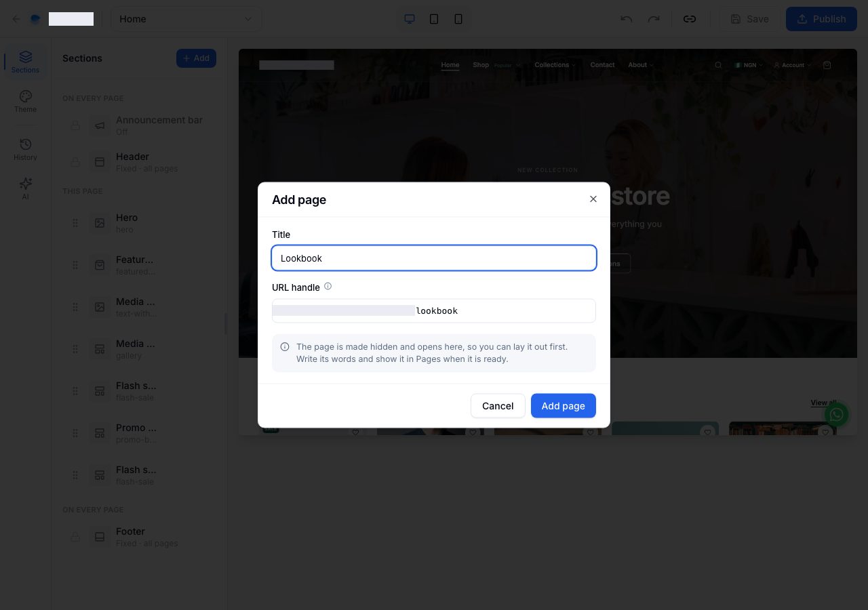Open the Account dropdown in preview
This screenshot has height=610, width=868.
792,65
